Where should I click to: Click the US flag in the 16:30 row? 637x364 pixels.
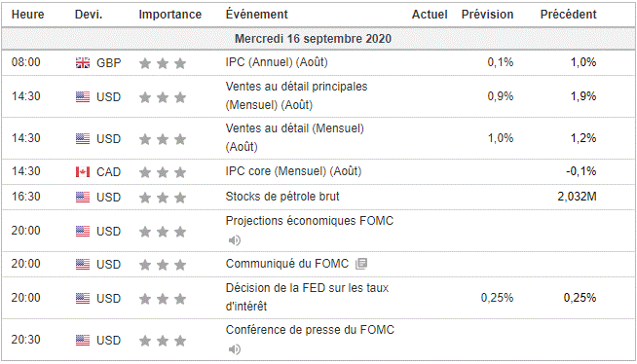83,198
